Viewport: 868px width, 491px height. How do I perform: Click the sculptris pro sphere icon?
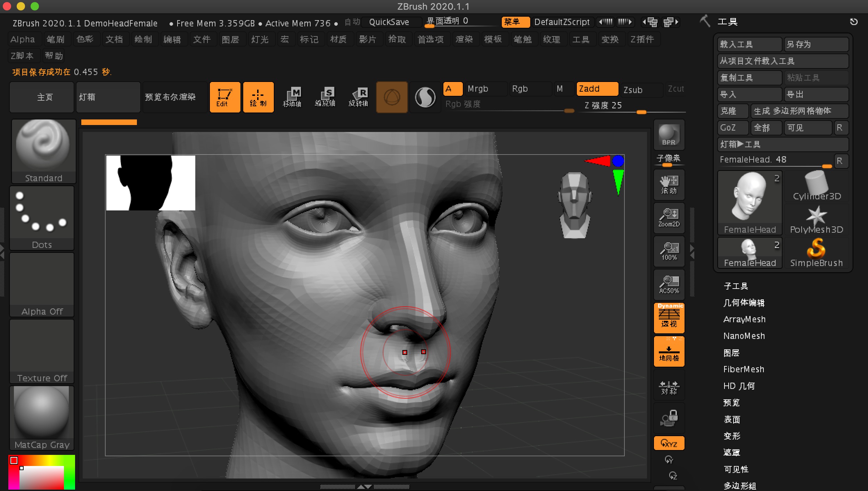425,97
